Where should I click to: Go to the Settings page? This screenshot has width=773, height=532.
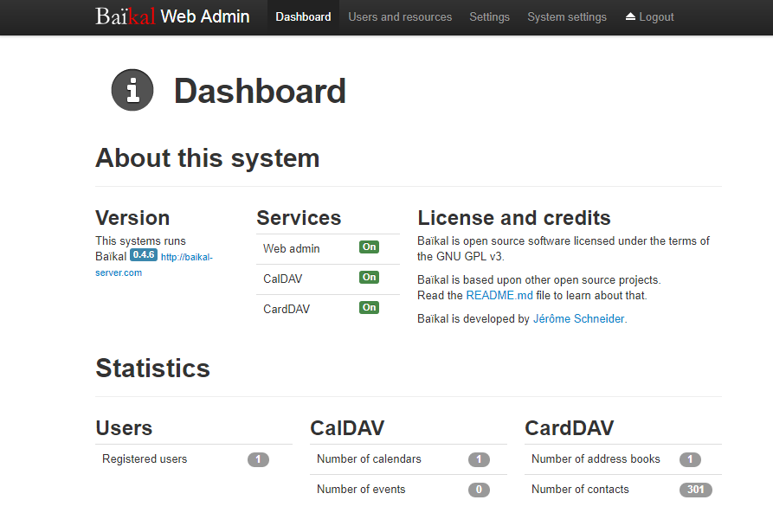[489, 16]
